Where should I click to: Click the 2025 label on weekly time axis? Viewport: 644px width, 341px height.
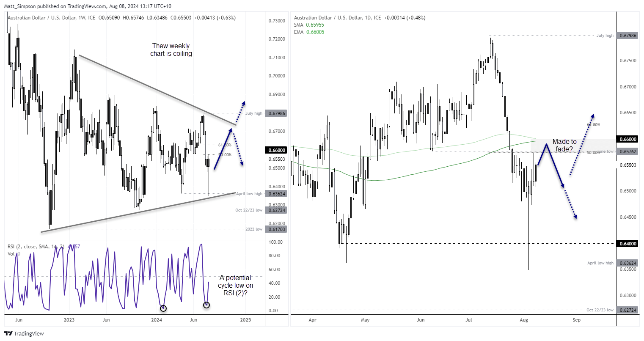click(245, 320)
